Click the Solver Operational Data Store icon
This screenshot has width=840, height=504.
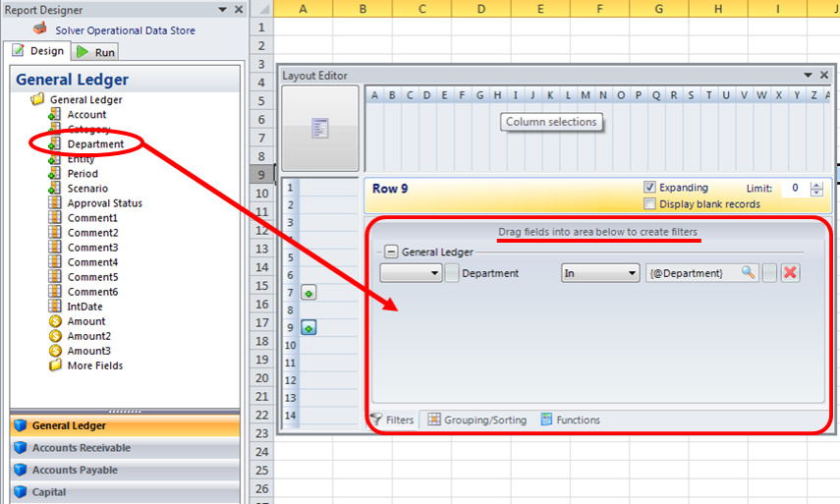click(39, 28)
